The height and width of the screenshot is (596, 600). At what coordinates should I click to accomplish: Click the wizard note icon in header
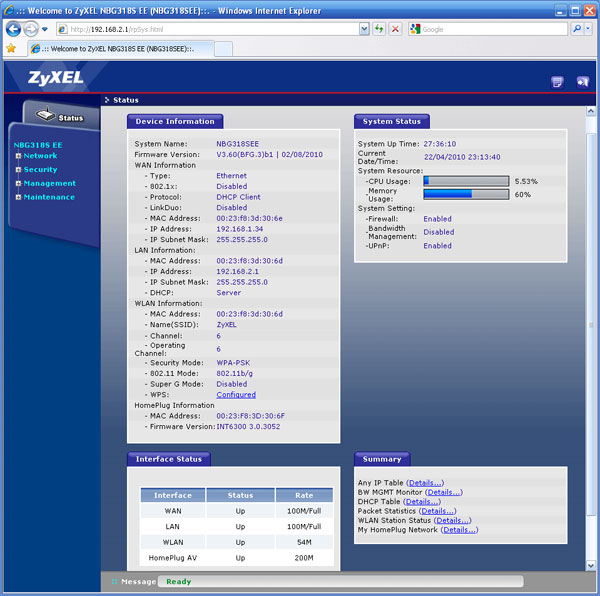pyautogui.click(x=558, y=82)
